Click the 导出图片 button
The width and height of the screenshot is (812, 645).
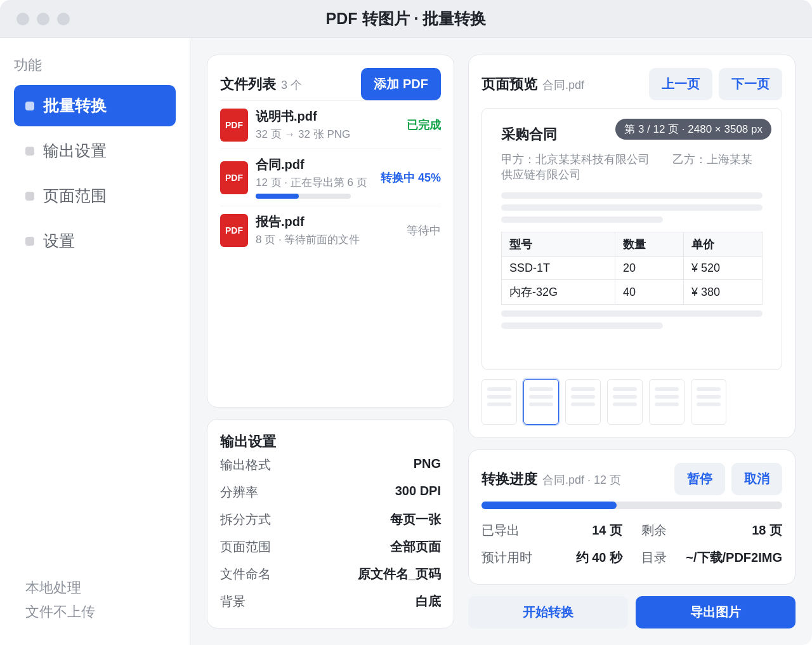pos(716,612)
